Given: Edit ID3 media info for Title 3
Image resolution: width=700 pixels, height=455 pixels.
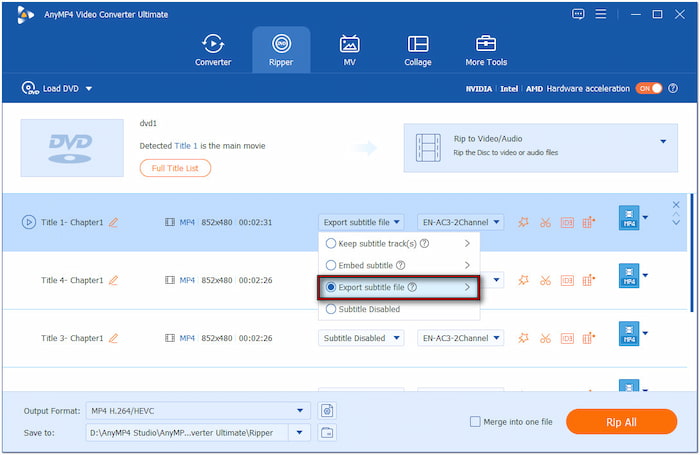Looking at the screenshot, I should [567, 338].
